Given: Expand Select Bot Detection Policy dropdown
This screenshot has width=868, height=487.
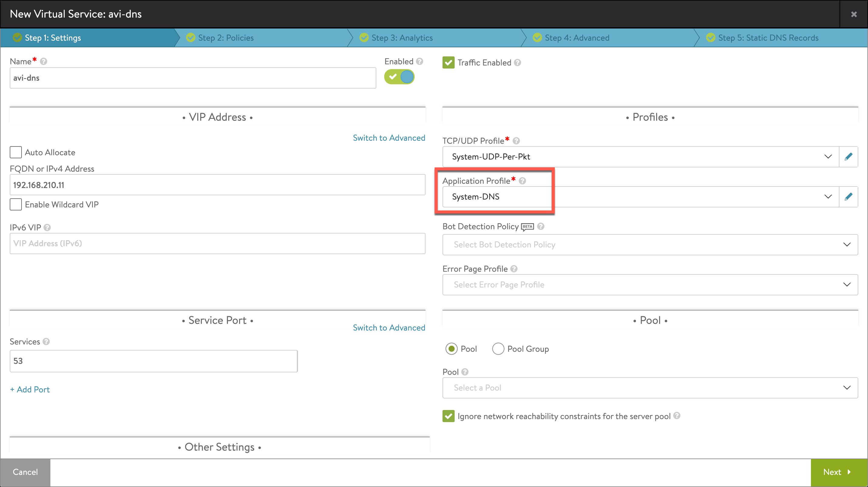Looking at the screenshot, I should (650, 245).
